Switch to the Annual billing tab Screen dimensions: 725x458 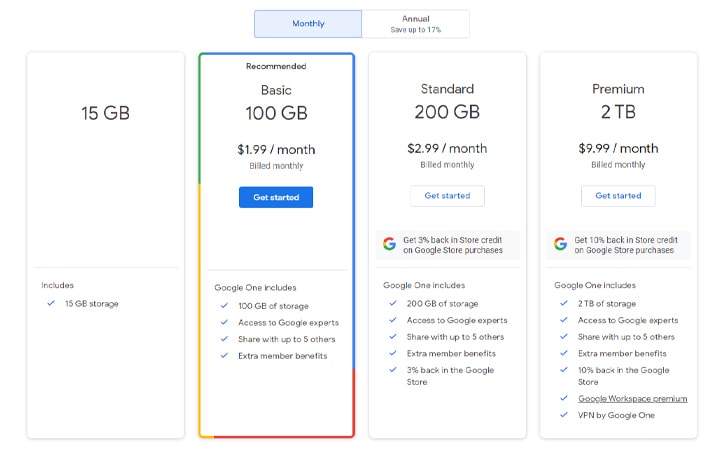pyautogui.click(x=416, y=24)
